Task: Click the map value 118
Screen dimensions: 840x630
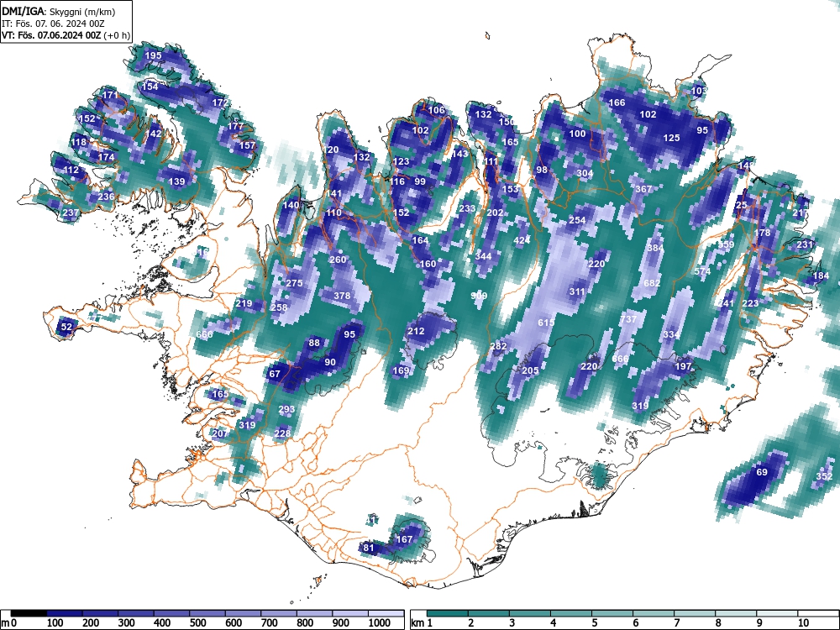Action: (78, 142)
